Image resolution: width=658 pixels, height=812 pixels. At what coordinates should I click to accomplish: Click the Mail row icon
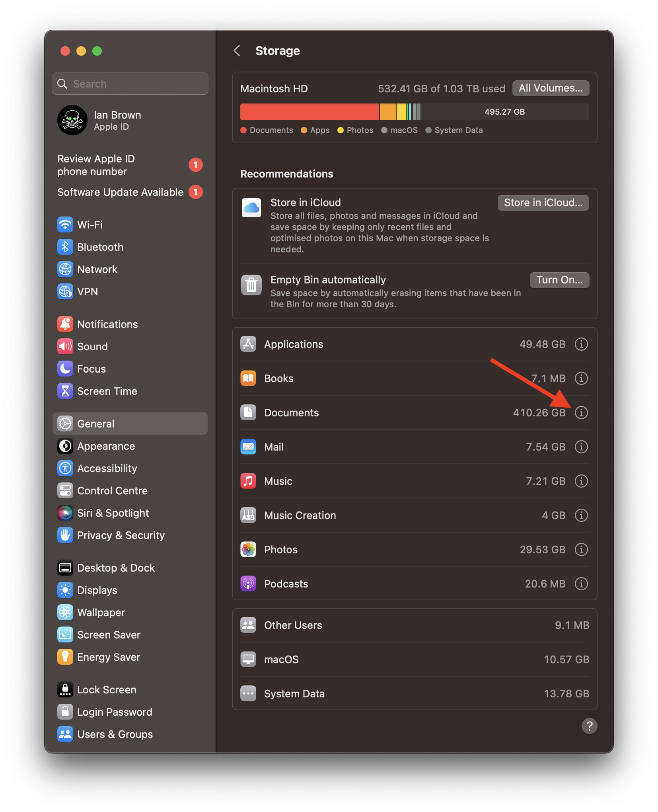click(248, 447)
